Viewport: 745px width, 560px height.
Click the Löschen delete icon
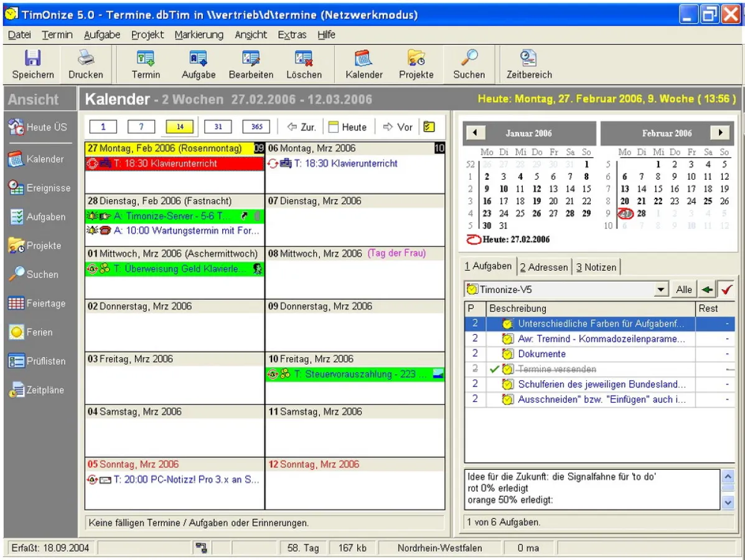click(304, 60)
